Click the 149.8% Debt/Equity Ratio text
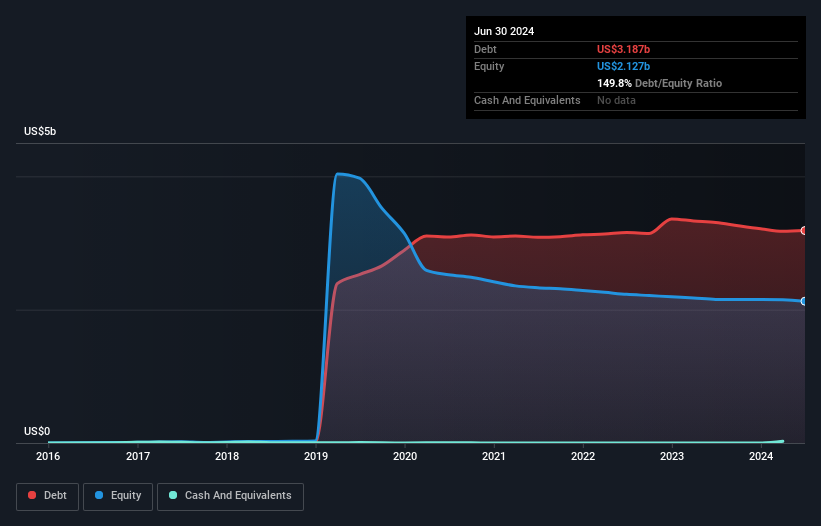 pos(659,83)
